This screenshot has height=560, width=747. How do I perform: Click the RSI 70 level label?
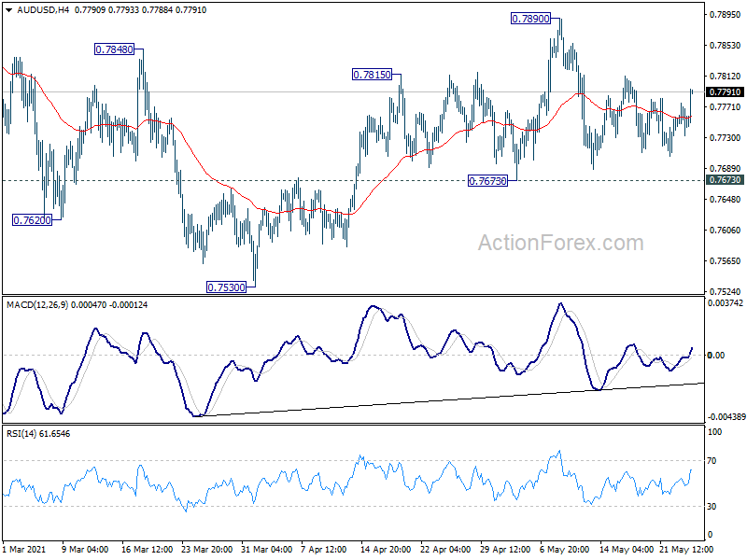pyautogui.click(x=712, y=461)
